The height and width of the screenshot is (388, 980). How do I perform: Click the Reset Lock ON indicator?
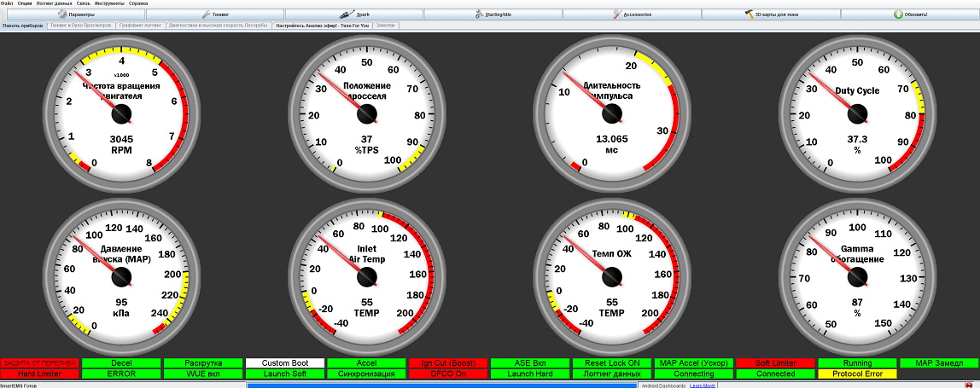(612, 363)
